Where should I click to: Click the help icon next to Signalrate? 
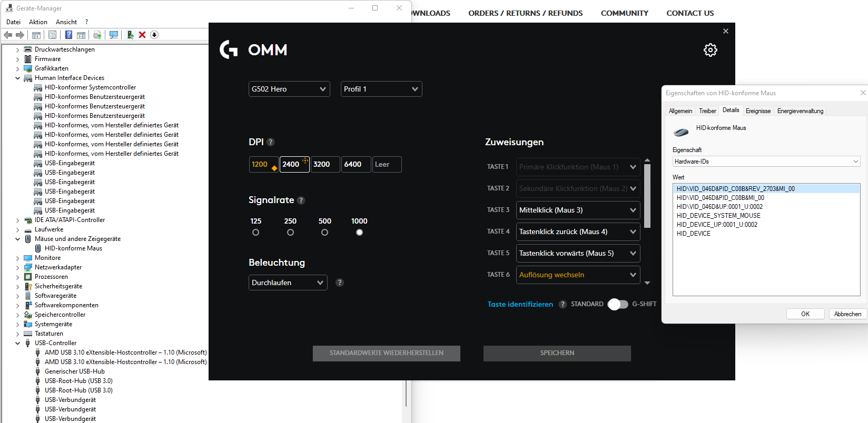(301, 200)
